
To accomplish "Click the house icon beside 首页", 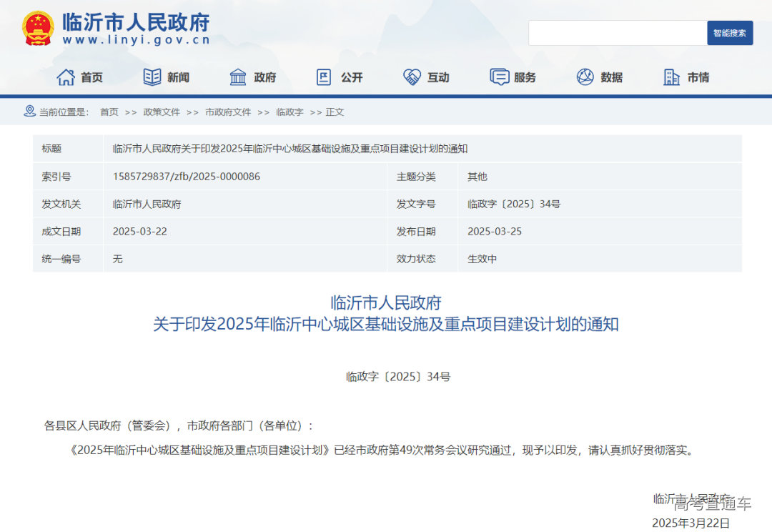I will pos(66,77).
